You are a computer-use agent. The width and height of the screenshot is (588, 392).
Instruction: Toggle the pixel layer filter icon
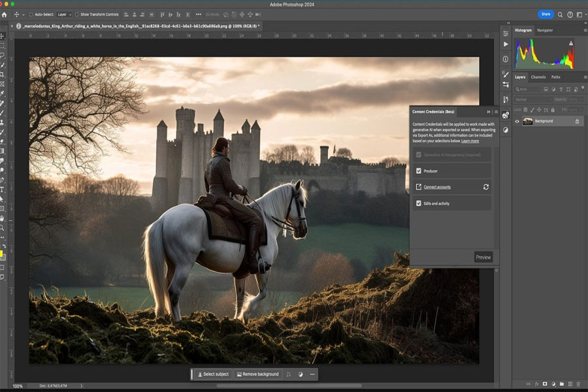click(x=546, y=90)
